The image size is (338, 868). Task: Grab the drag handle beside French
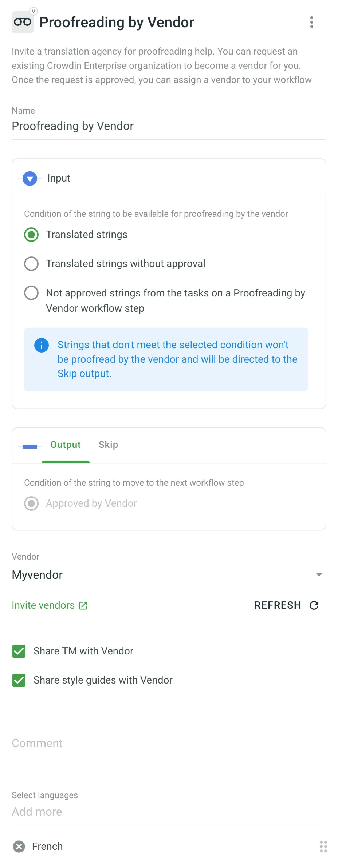tap(323, 847)
